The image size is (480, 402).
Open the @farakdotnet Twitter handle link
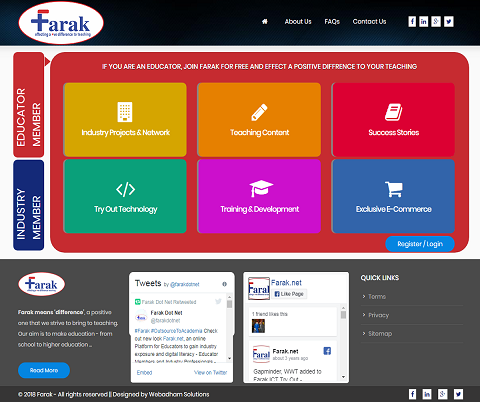185,284
